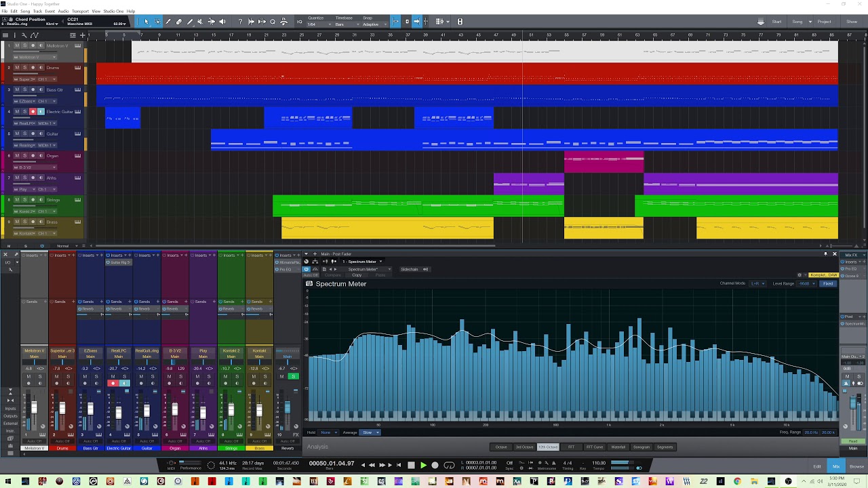Open the Studio One menu

113,12
